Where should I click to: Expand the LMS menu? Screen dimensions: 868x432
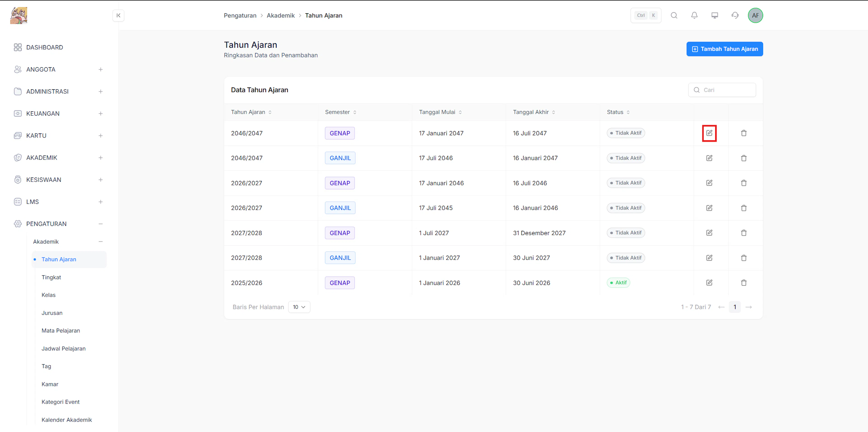(x=100, y=202)
